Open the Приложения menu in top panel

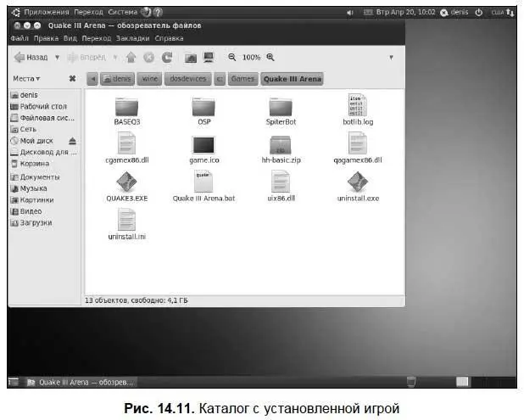[45, 13]
